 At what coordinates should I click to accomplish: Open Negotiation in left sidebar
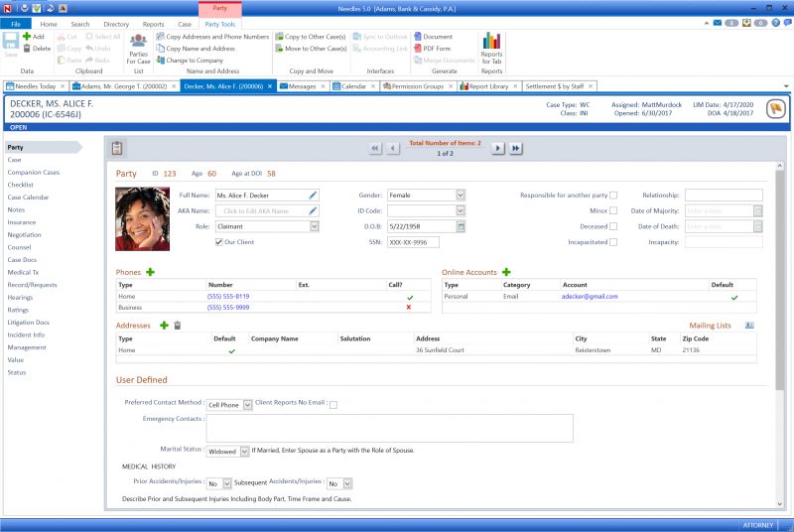[24, 235]
